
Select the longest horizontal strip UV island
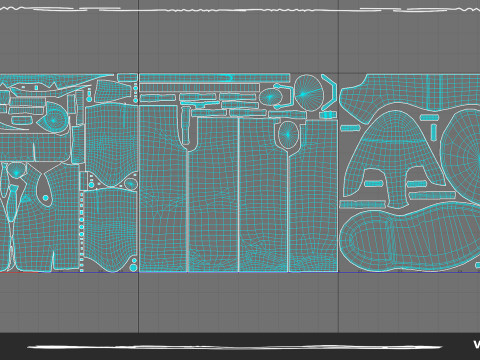215,78
